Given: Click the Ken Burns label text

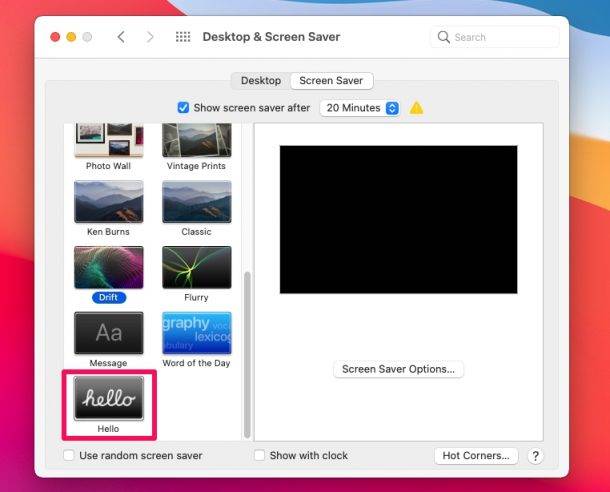Looking at the screenshot, I should [x=109, y=232].
